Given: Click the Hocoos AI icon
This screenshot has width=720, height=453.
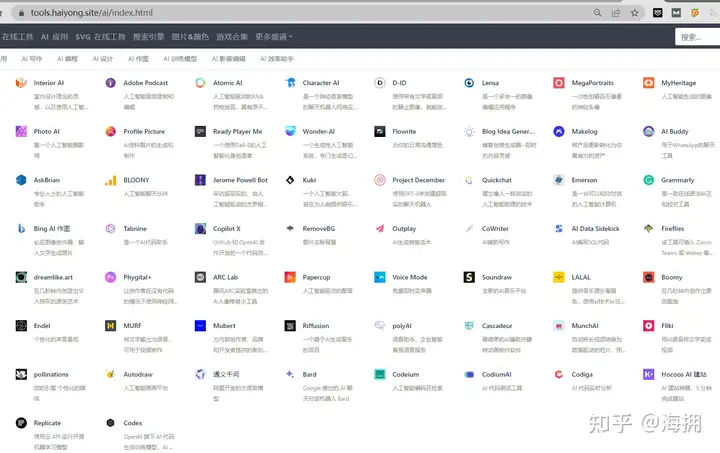Looking at the screenshot, I should (x=648, y=374).
